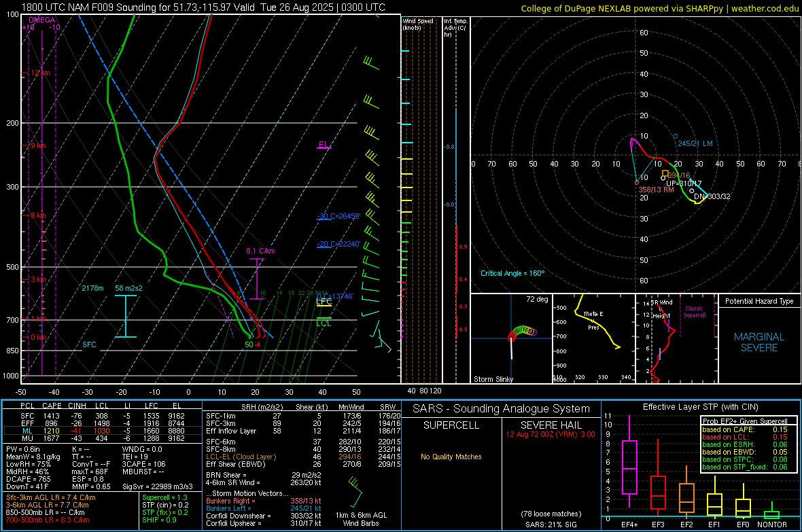This screenshot has height=532, width=802.
Task: Click the SHIP = 0.9 parameter
Action: pyautogui.click(x=159, y=520)
